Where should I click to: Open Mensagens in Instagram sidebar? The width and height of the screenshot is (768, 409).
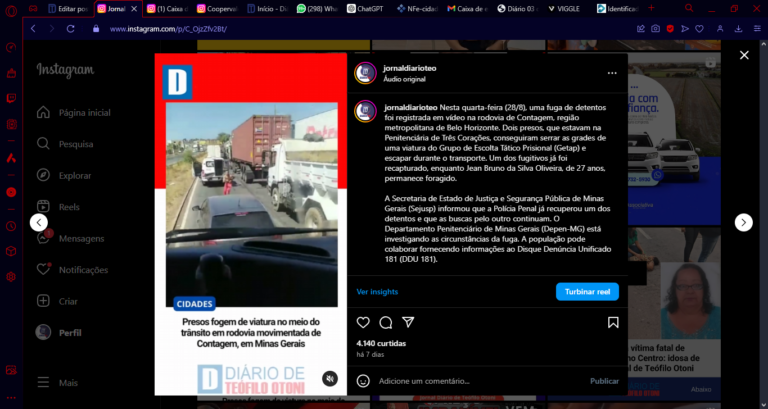[x=71, y=239]
